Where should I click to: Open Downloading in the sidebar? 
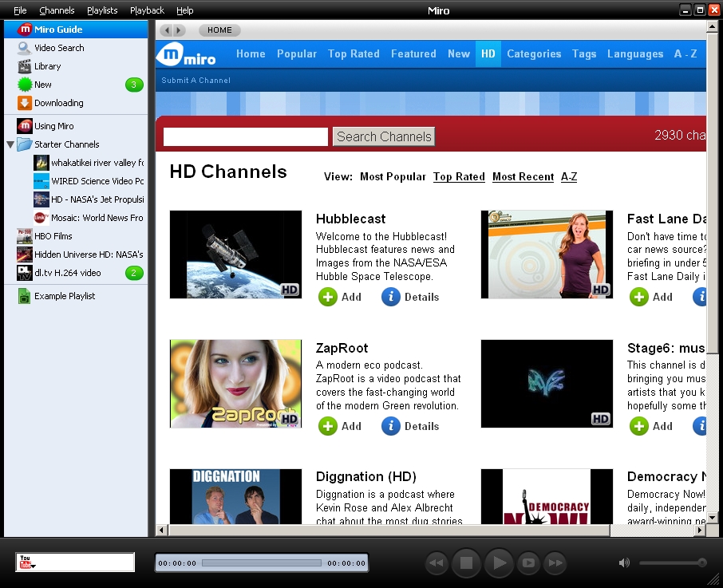pyautogui.click(x=58, y=103)
